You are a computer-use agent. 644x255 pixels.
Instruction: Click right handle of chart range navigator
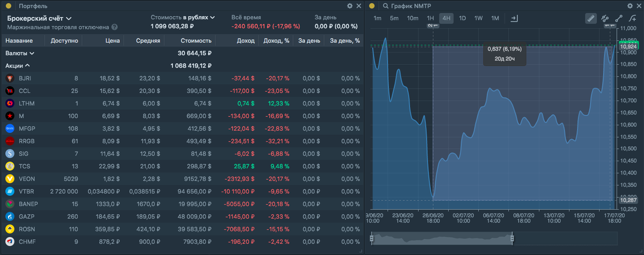pyautogui.click(x=513, y=237)
